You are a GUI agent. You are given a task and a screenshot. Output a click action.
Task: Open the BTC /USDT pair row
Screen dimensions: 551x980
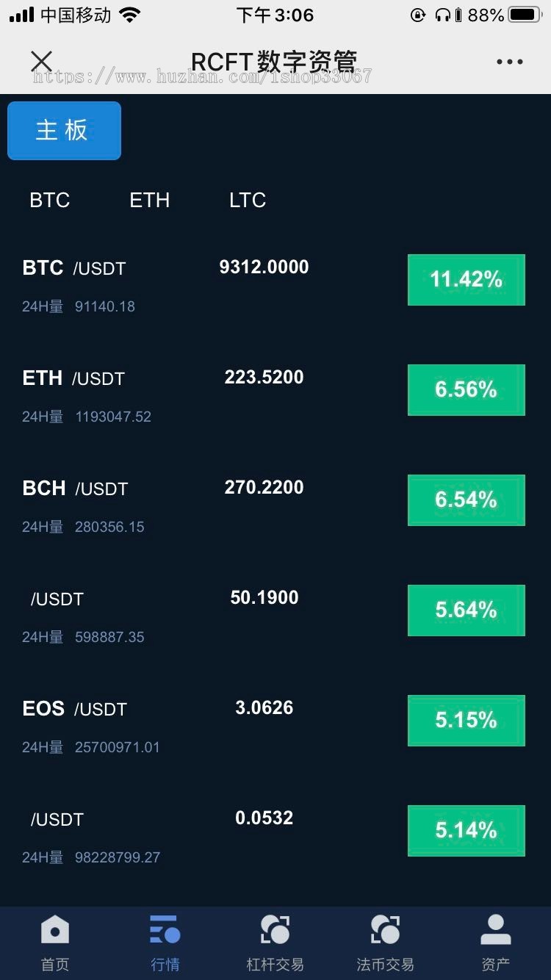click(74, 269)
